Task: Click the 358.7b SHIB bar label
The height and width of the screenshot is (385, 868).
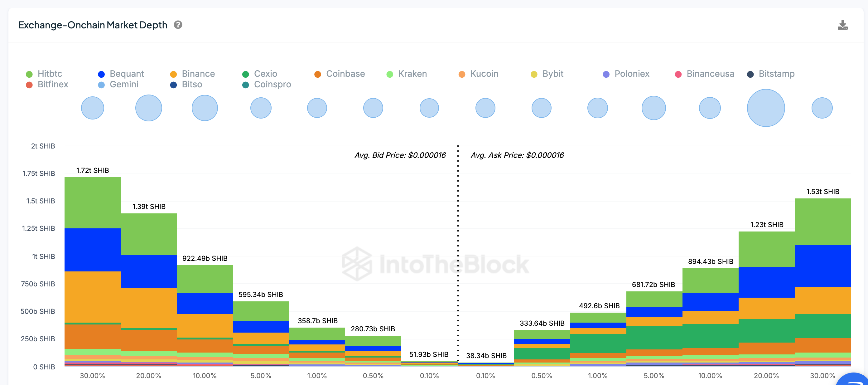Action: 318,321
